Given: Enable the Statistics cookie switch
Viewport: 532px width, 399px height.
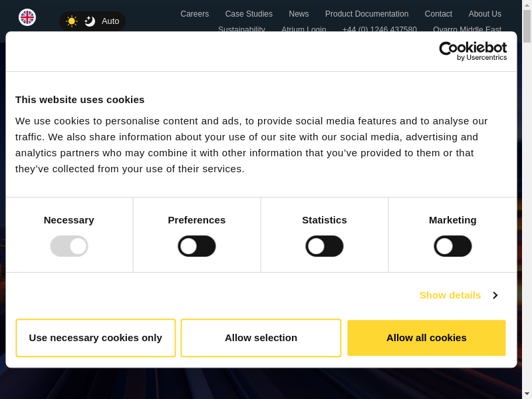Looking at the screenshot, I should click(325, 246).
